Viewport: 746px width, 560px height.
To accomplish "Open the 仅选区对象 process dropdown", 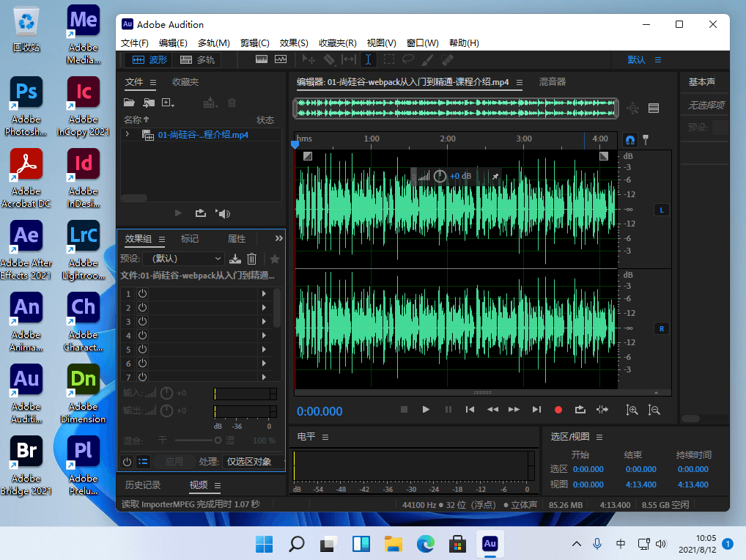I will (254, 462).
